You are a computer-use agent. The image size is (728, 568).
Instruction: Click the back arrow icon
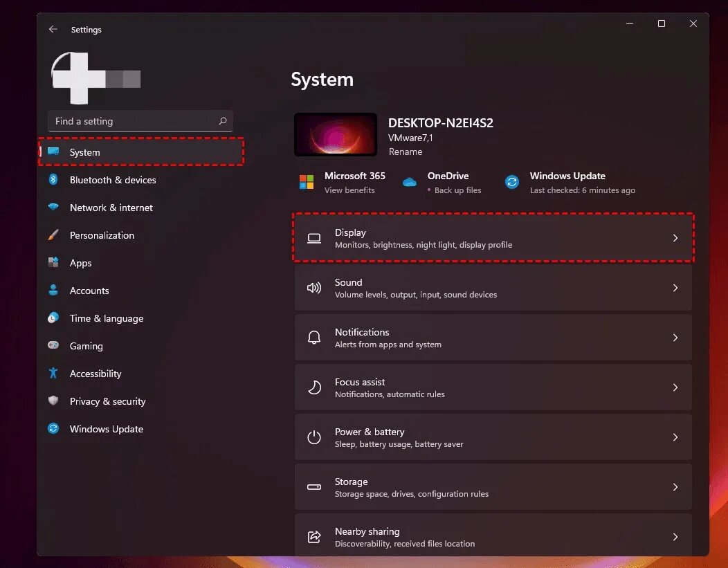click(x=53, y=29)
